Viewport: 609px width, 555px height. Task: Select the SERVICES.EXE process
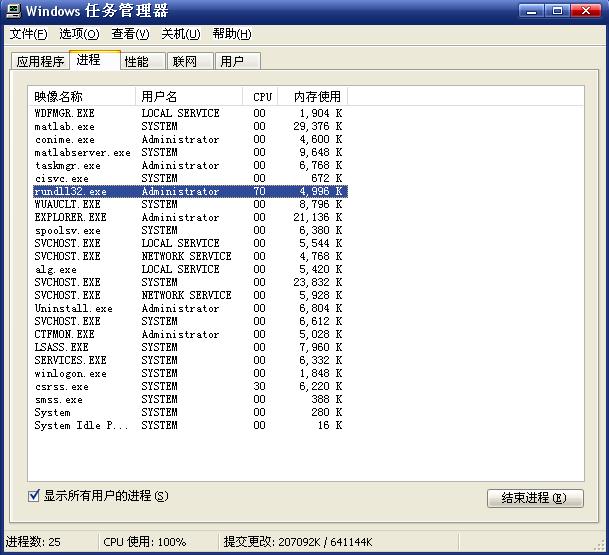click(x=190, y=360)
